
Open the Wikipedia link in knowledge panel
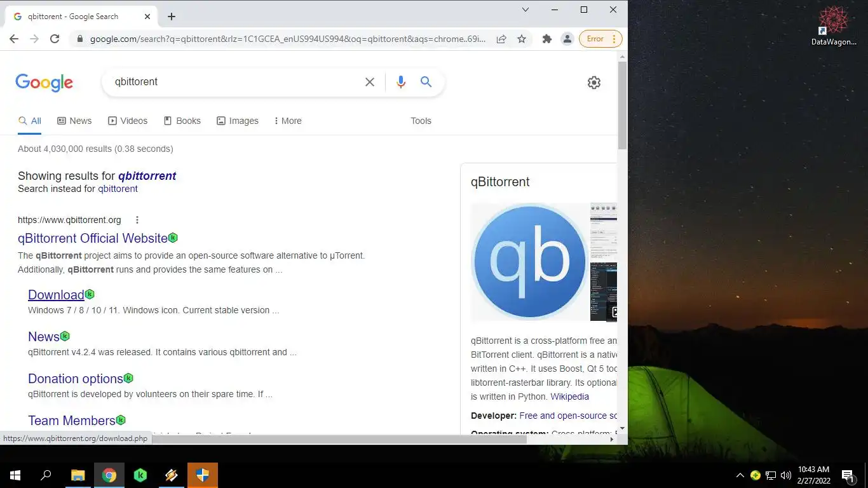click(569, 396)
